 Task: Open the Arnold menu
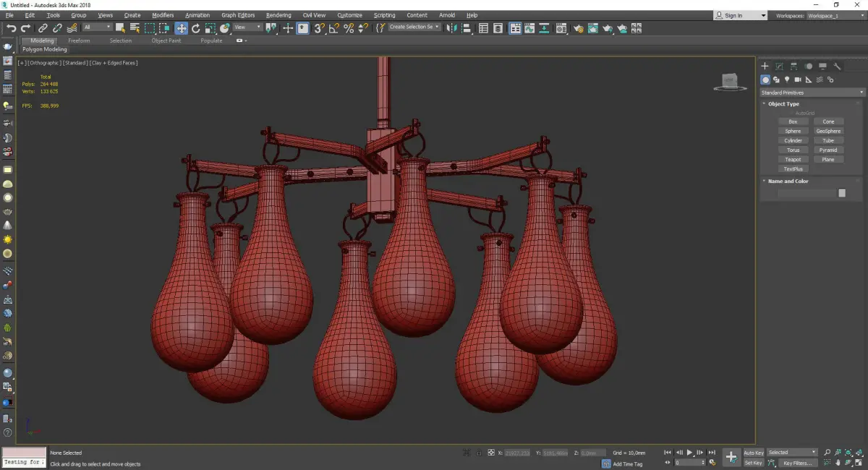[x=446, y=15]
